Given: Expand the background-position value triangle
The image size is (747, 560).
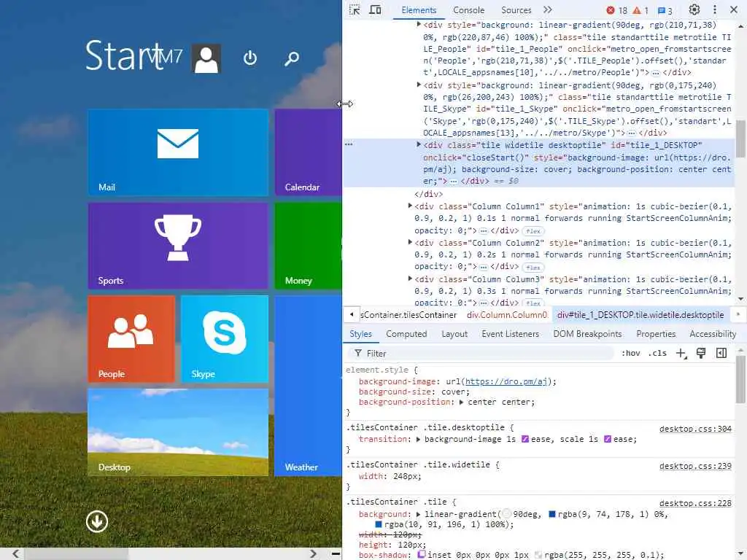Looking at the screenshot, I should [x=461, y=402].
